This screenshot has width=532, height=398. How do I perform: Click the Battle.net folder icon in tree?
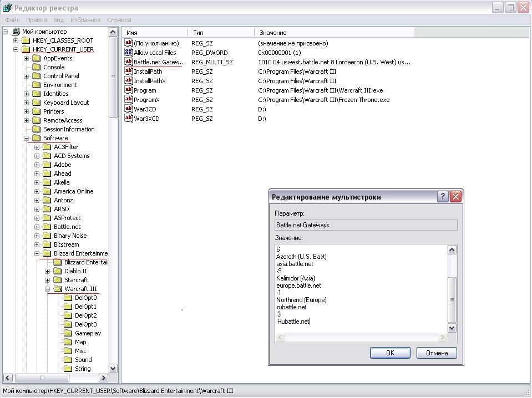(x=47, y=227)
